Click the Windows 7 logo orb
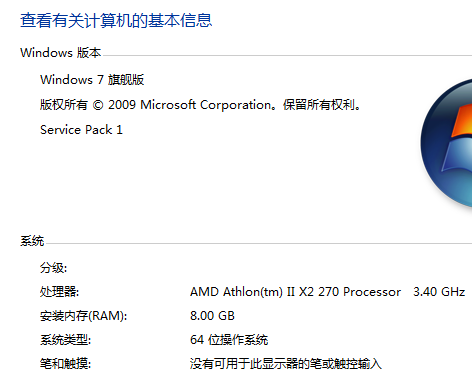This screenshot has width=472, height=380. point(447,143)
